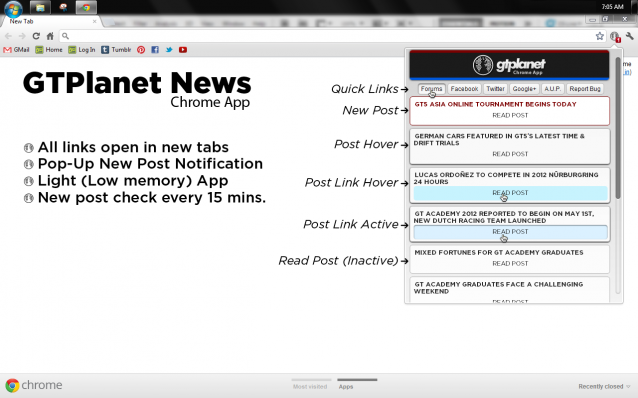
Task: Bookmark this page with the star
Action: point(600,36)
